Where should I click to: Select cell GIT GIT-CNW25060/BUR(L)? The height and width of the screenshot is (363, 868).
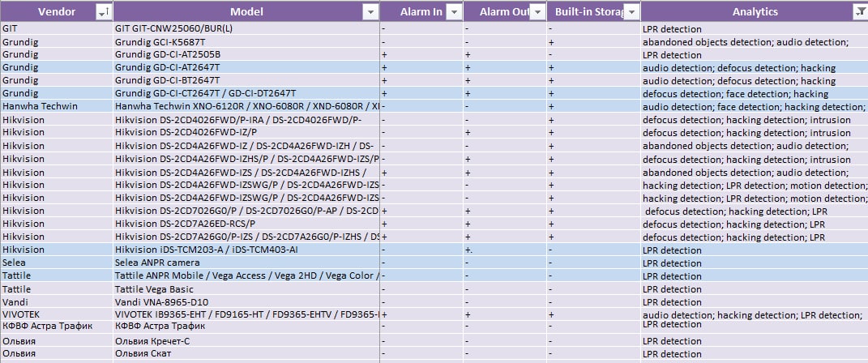(246, 29)
